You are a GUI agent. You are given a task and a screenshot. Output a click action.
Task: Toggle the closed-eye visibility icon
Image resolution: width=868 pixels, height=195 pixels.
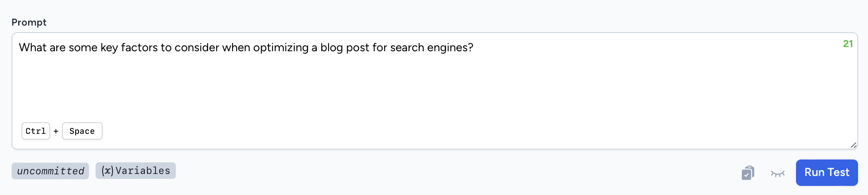[777, 174]
